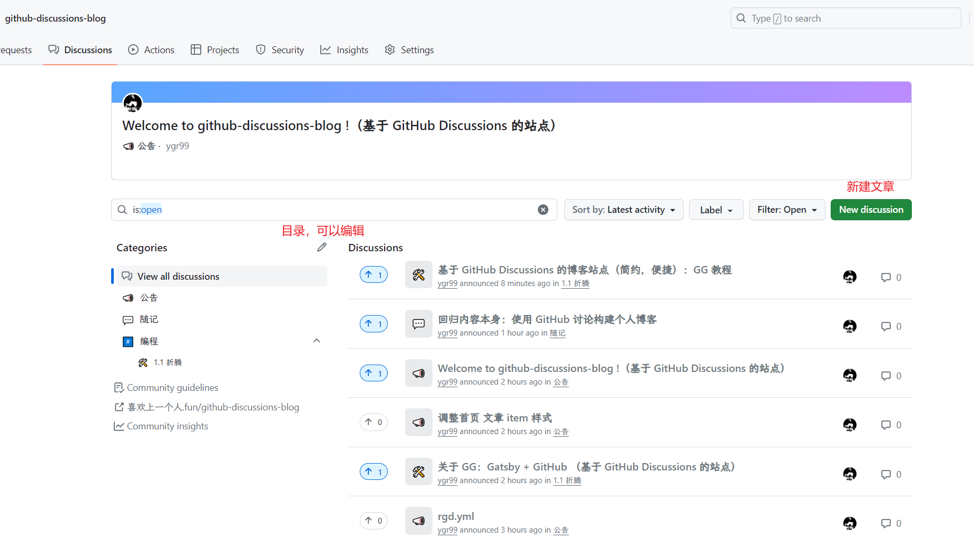This screenshot has height=560, width=974.
Task: Edit categories with the pencil icon
Action: [322, 247]
